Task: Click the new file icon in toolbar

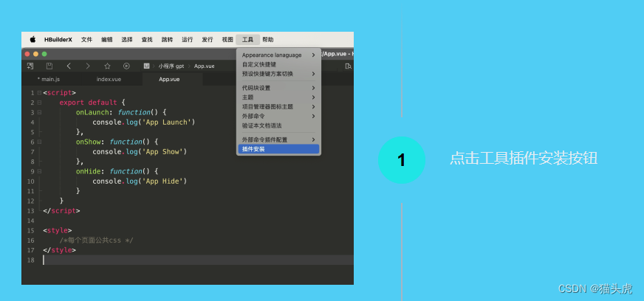Action: point(30,66)
